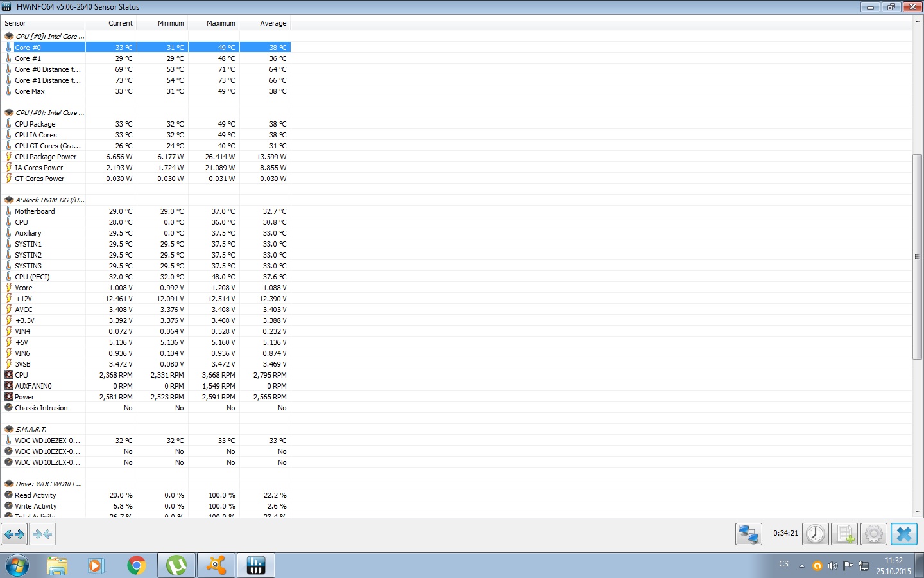
Task: Show hidden tray icons arrow
Action: pyautogui.click(x=801, y=566)
